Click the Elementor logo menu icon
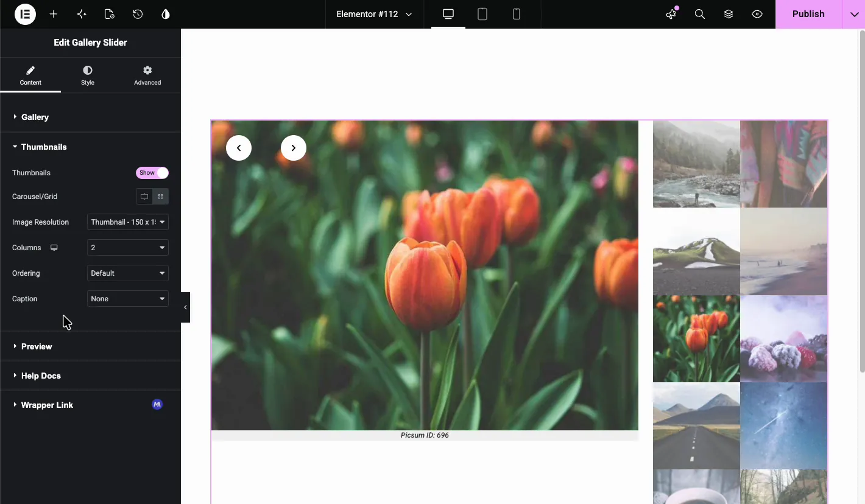Image resolution: width=865 pixels, height=504 pixels. [x=26, y=14]
